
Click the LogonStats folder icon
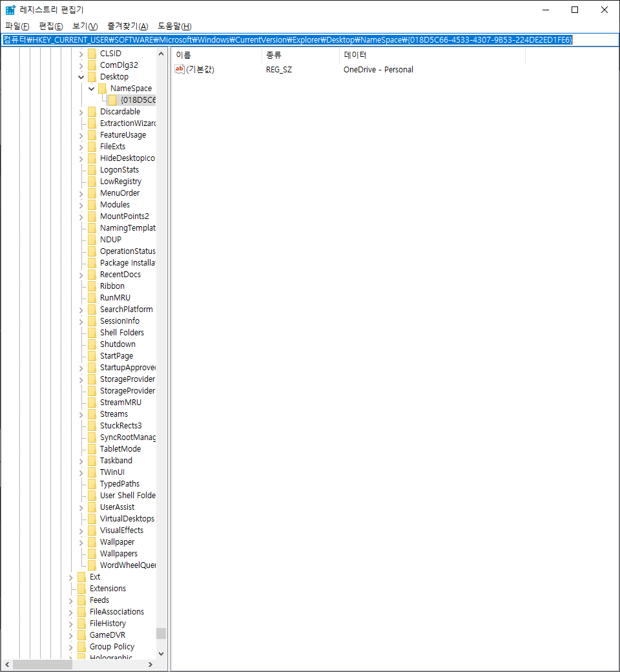92,170
